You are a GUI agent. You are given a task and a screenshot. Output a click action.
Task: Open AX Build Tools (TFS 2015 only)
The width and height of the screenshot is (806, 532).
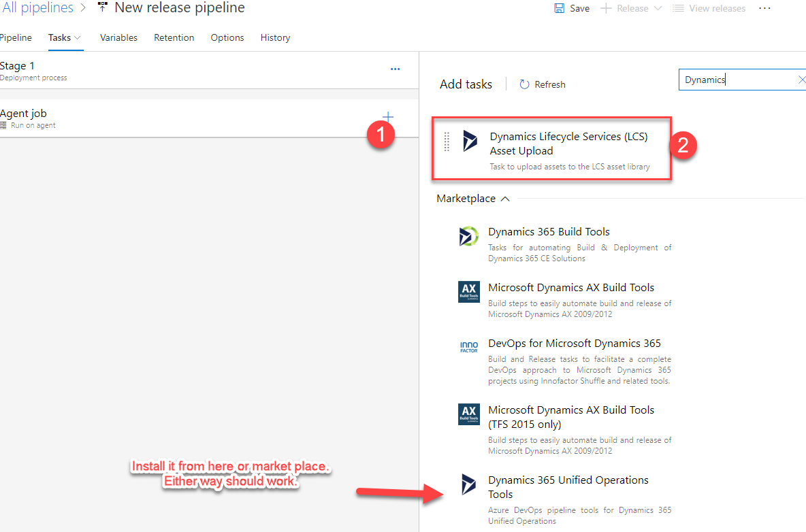(571, 417)
